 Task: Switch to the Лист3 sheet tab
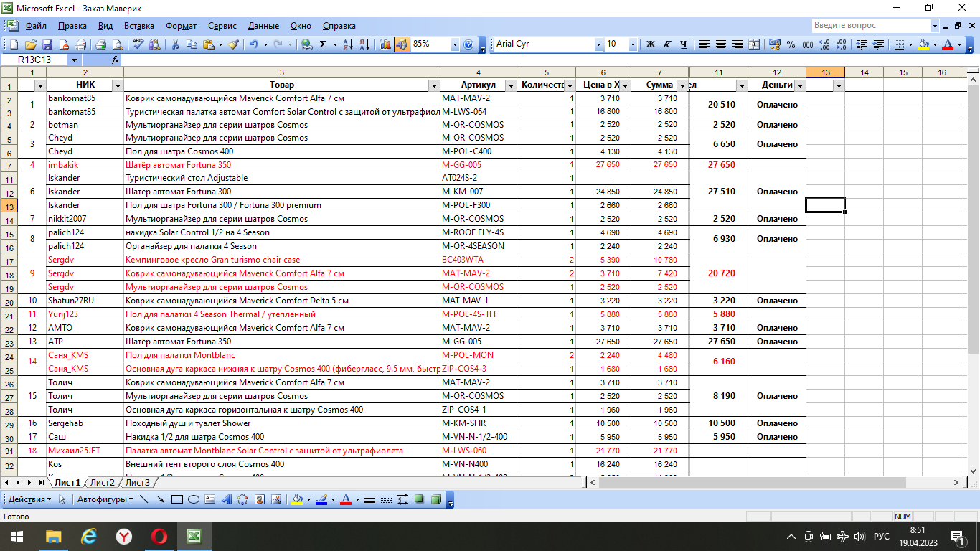coord(138,482)
